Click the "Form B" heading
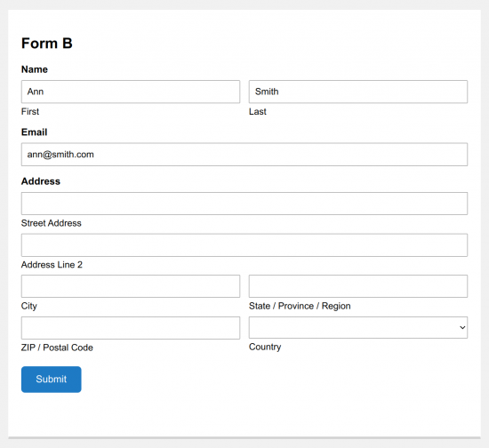This screenshot has width=489, height=448. (x=47, y=43)
